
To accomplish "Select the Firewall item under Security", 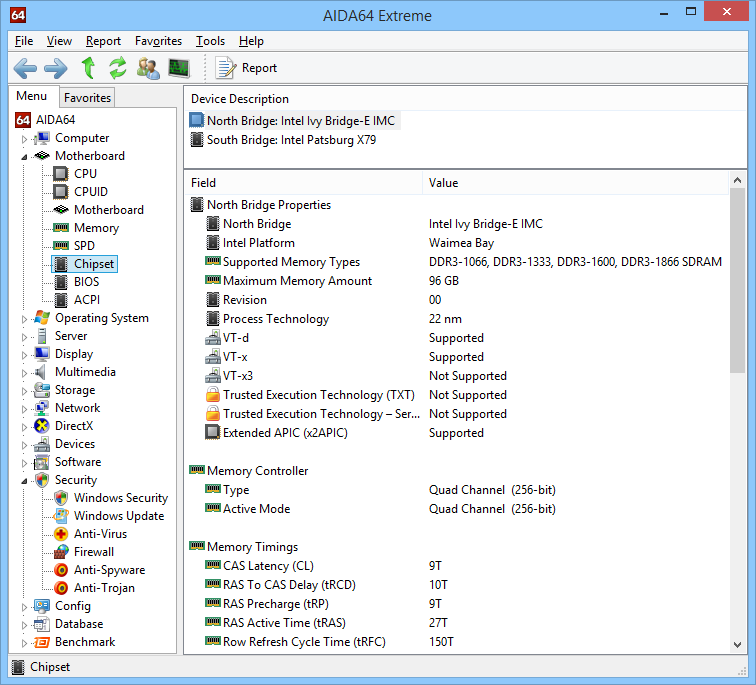I will click(93, 552).
